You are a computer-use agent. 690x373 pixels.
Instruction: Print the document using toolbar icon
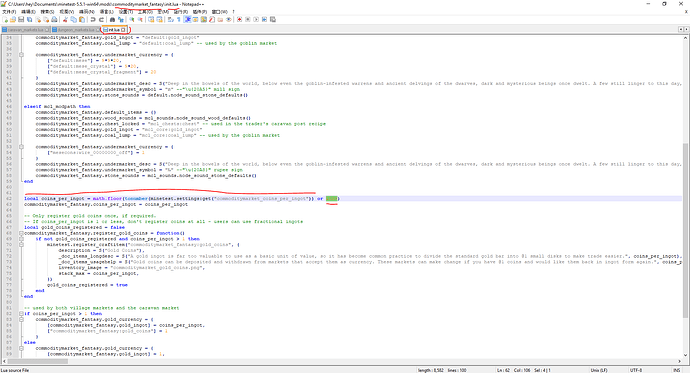pos(54,20)
